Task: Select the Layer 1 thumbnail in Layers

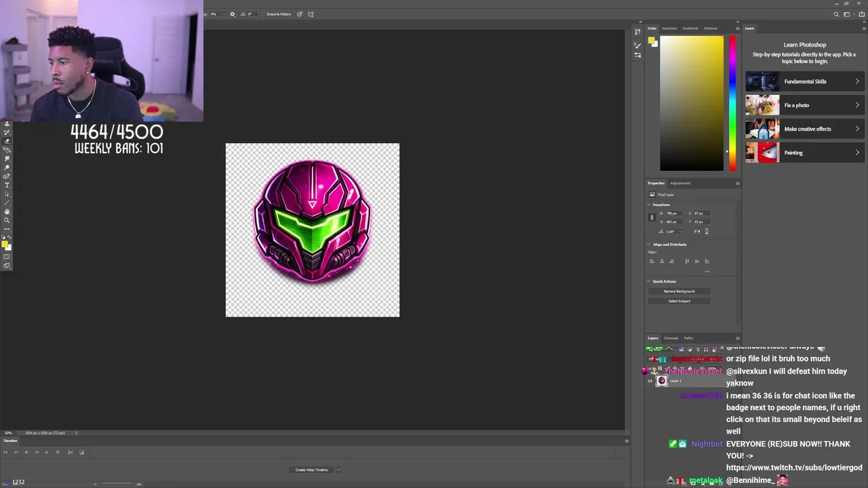Action: [662, 381]
